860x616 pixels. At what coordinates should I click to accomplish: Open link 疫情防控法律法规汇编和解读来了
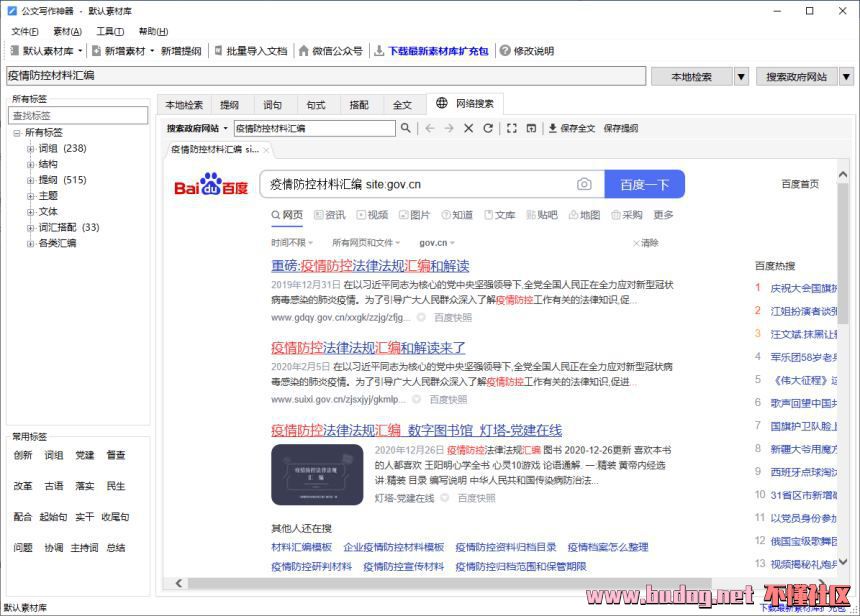click(368, 348)
